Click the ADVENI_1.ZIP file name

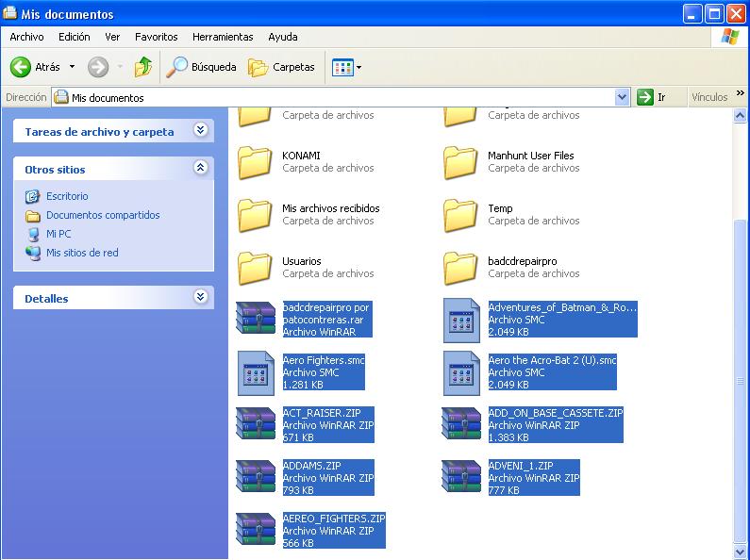click(521, 466)
